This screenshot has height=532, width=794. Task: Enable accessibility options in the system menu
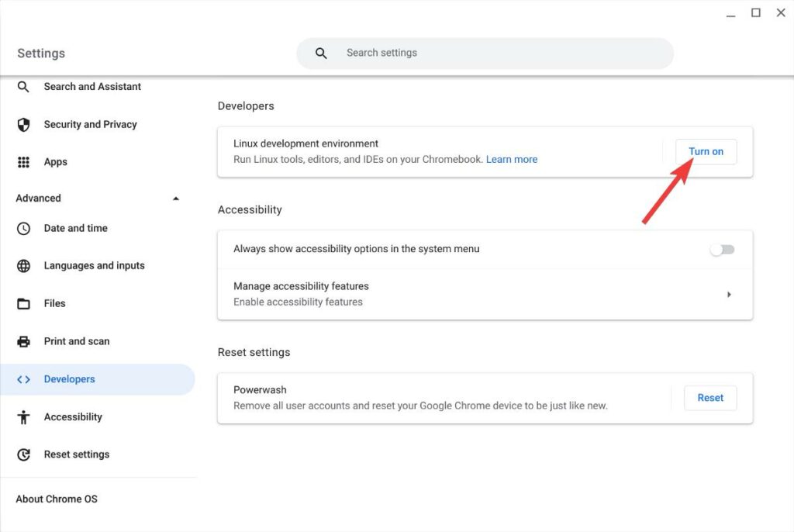(x=722, y=249)
